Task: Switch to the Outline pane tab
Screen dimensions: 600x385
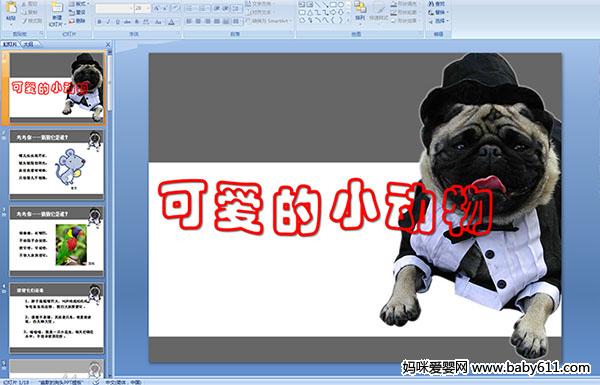Action: coord(29,44)
